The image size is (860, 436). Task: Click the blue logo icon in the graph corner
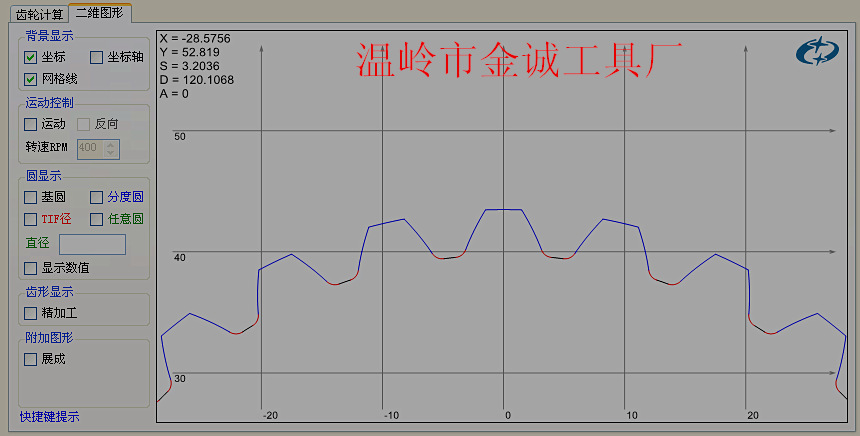817,52
